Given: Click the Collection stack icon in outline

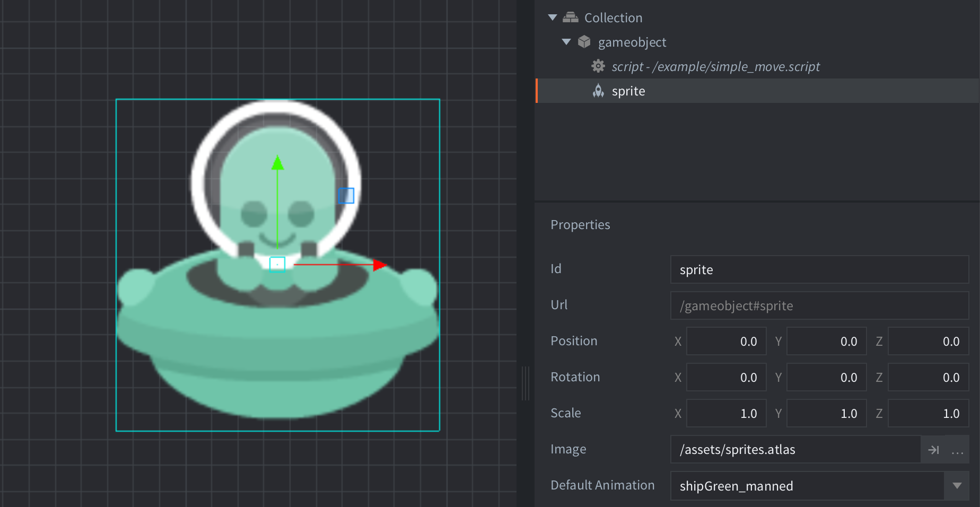Looking at the screenshot, I should [570, 18].
